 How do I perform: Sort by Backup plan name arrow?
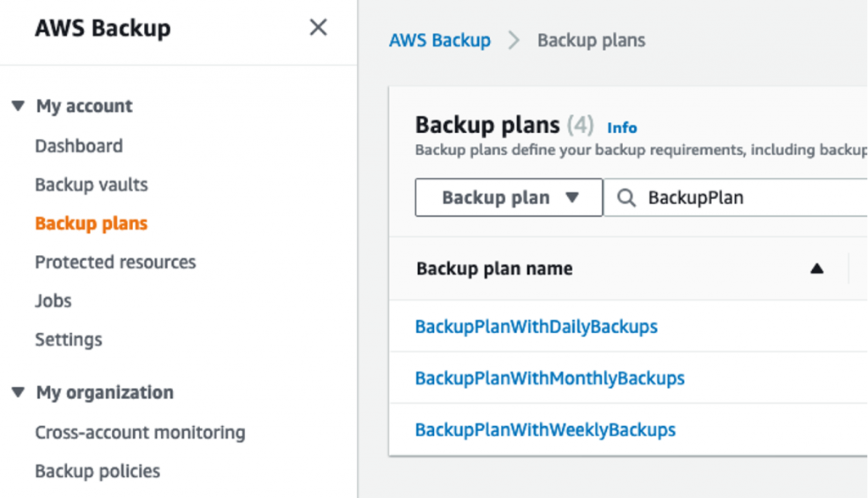tap(816, 268)
